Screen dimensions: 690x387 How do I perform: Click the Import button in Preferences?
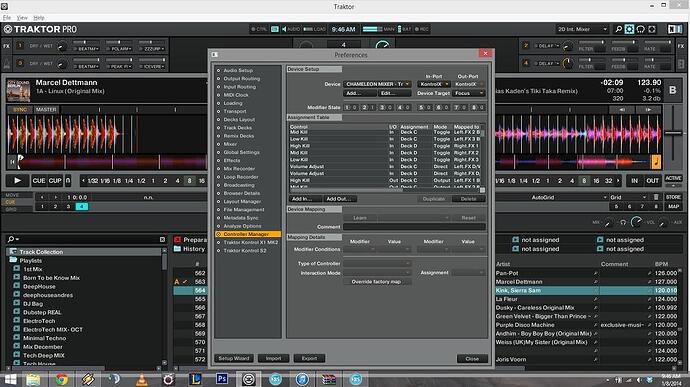pyautogui.click(x=273, y=358)
